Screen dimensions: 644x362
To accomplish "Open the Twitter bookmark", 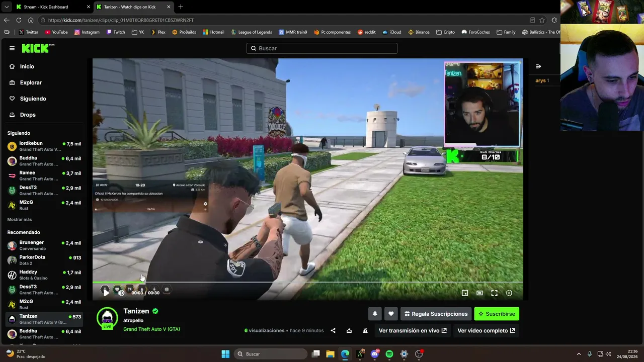I will coord(28,32).
